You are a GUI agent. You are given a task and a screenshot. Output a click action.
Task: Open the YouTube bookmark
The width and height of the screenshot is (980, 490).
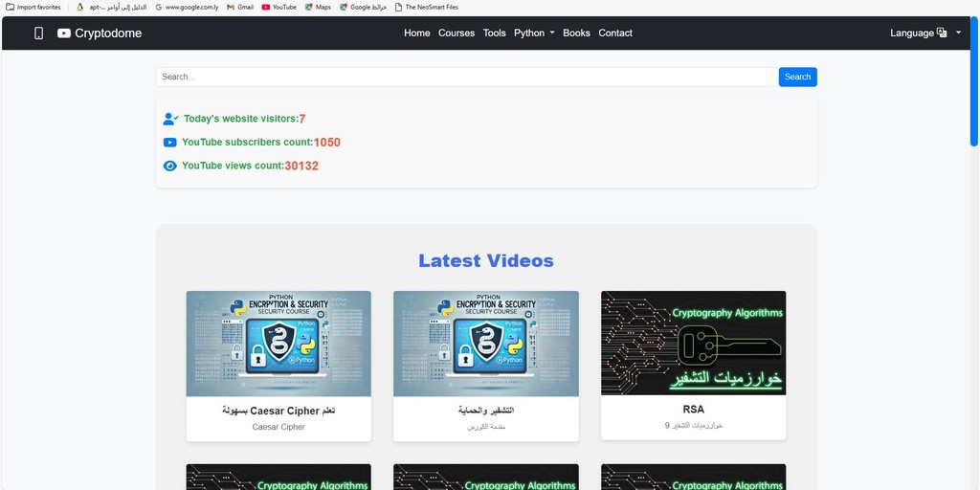pos(278,8)
